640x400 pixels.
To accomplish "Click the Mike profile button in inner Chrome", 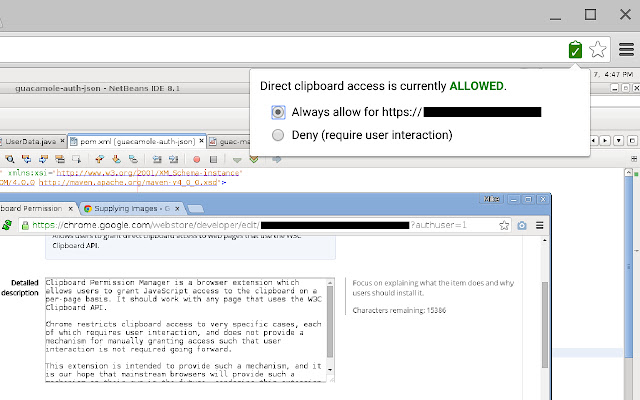I will (491, 199).
